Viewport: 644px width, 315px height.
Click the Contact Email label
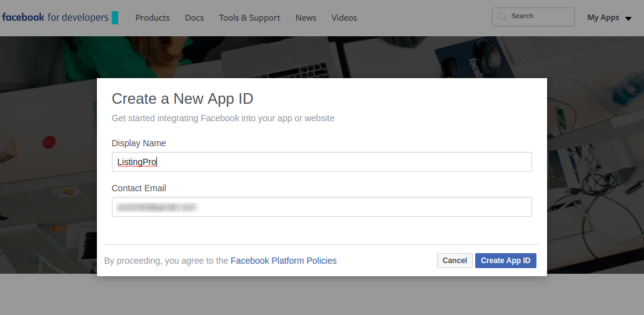point(139,188)
